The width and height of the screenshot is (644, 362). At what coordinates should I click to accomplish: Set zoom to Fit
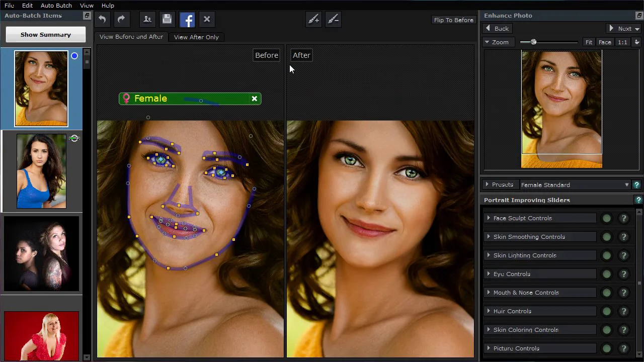pyautogui.click(x=589, y=42)
